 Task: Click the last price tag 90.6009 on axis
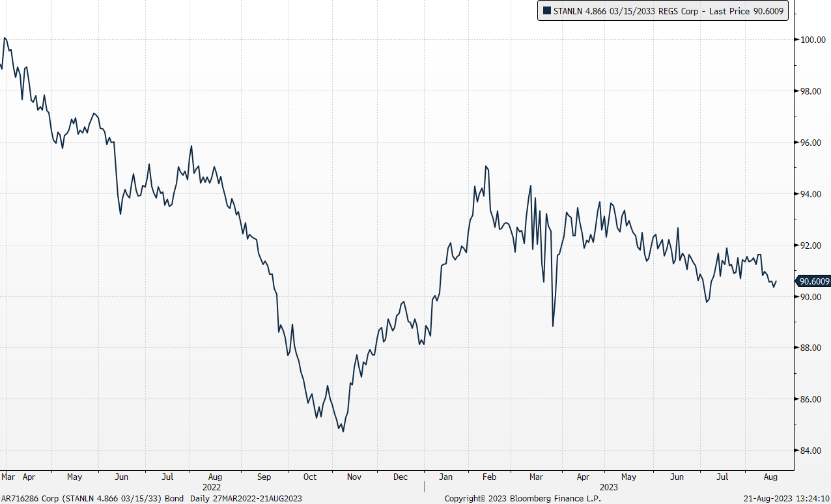tap(814, 281)
